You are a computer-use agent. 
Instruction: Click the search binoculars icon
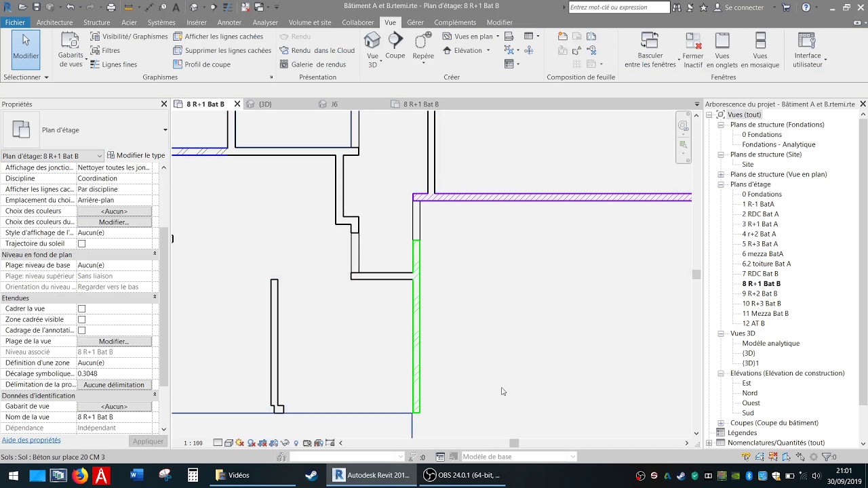coord(677,7)
